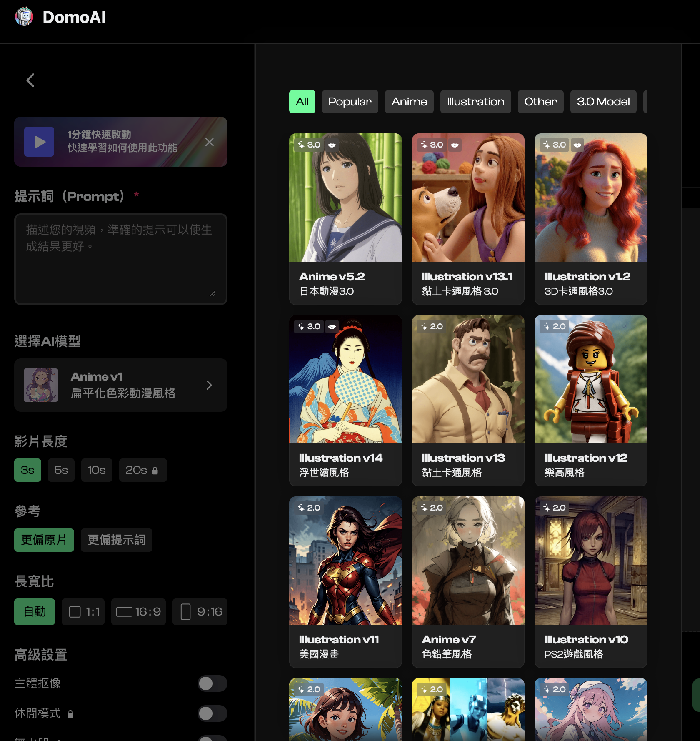700x741 pixels.
Task: Select 3s video length
Action: pyautogui.click(x=27, y=470)
